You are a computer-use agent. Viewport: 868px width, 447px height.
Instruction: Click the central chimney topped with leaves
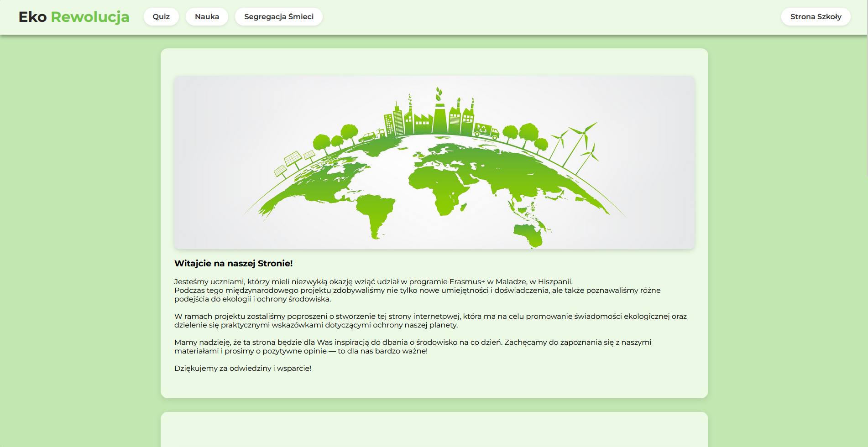[x=439, y=116]
